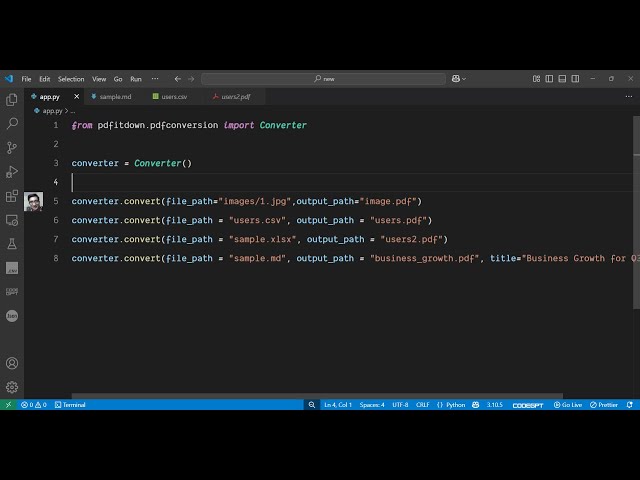The width and height of the screenshot is (640, 480).
Task: Toggle the bottom panel
Action: (x=562, y=79)
